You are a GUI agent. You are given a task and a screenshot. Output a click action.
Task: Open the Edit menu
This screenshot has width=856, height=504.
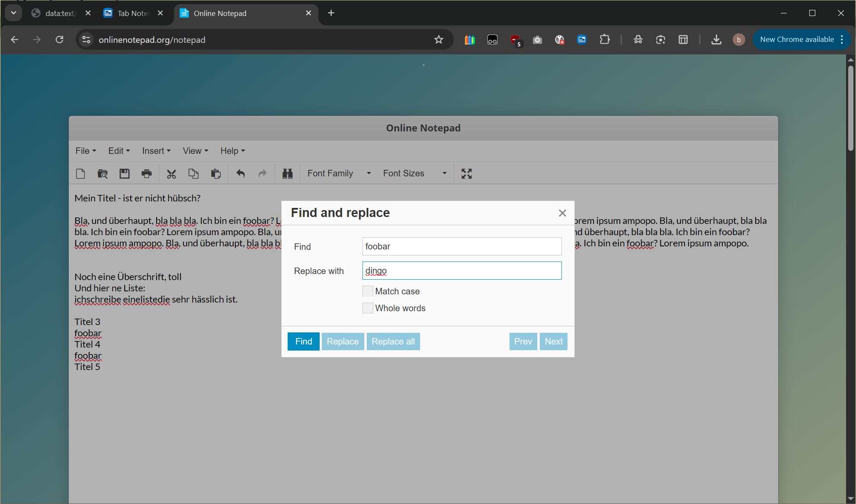coord(119,151)
